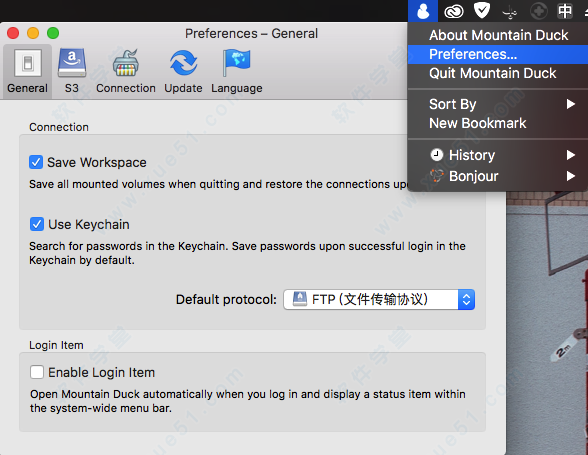Uncheck the Save Workspace checkbox

(36, 162)
